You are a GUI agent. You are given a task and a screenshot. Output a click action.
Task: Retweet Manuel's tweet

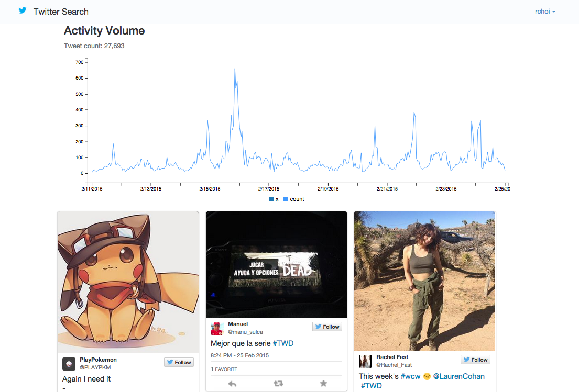coord(278,384)
